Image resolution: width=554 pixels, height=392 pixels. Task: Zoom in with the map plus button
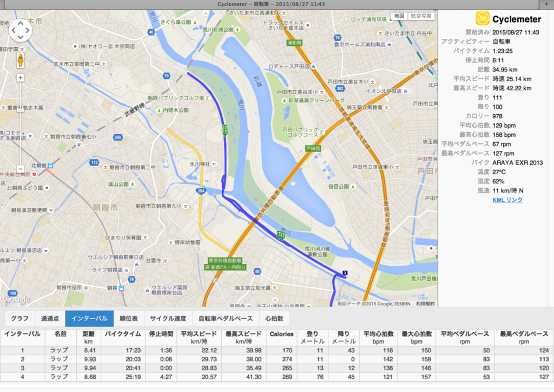pos(20,78)
